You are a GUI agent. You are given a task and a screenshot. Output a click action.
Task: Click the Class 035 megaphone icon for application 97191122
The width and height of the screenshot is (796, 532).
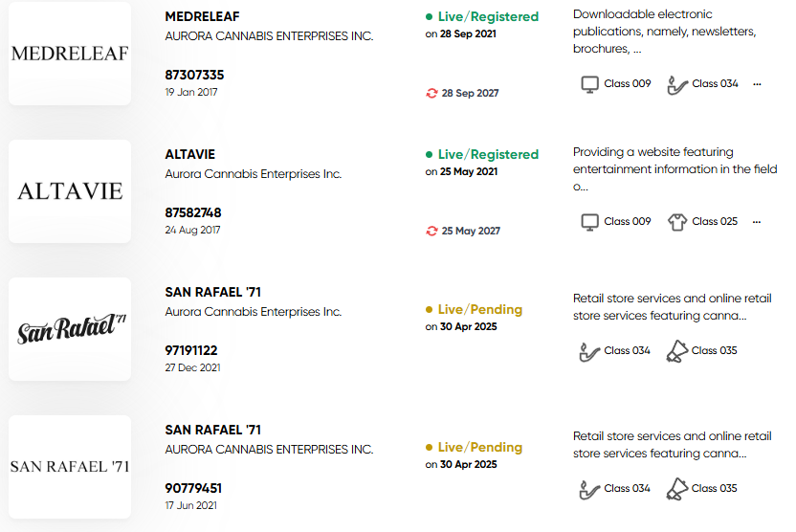[676, 351]
